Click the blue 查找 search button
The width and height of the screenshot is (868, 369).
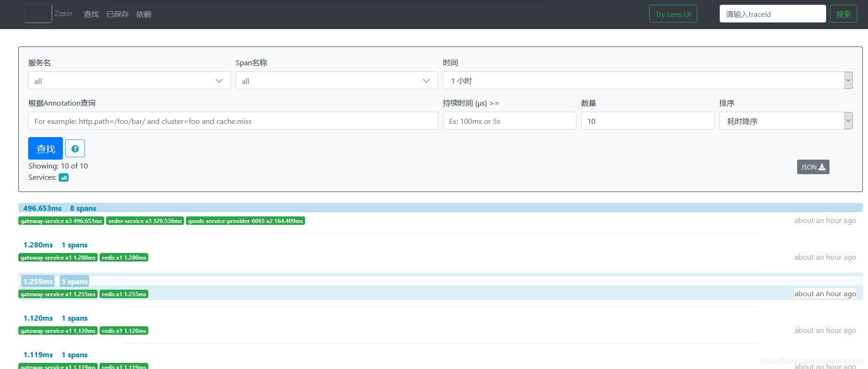pos(46,148)
